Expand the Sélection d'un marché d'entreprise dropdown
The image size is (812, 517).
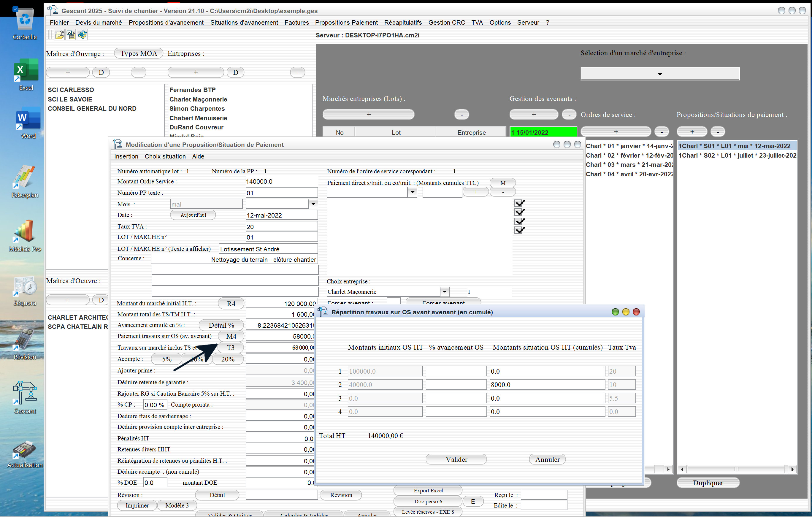click(x=660, y=74)
